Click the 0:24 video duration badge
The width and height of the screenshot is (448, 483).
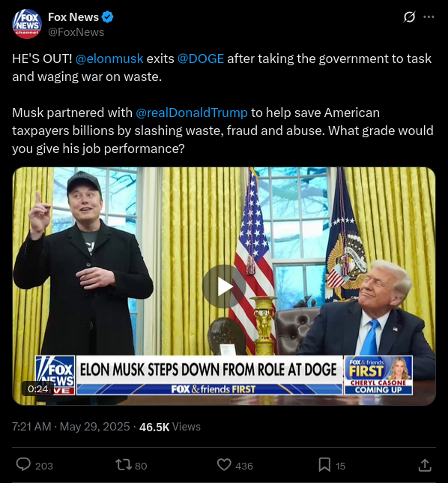[x=37, y=388]
